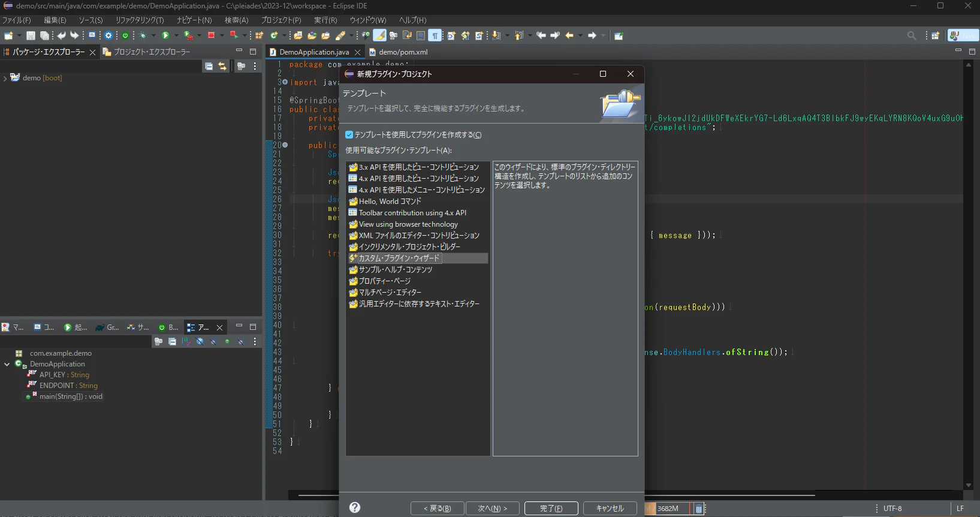Click the < 戻る(B) button
Image resolution: width=980 pixels, height=517 pixels.
(437, 509)
